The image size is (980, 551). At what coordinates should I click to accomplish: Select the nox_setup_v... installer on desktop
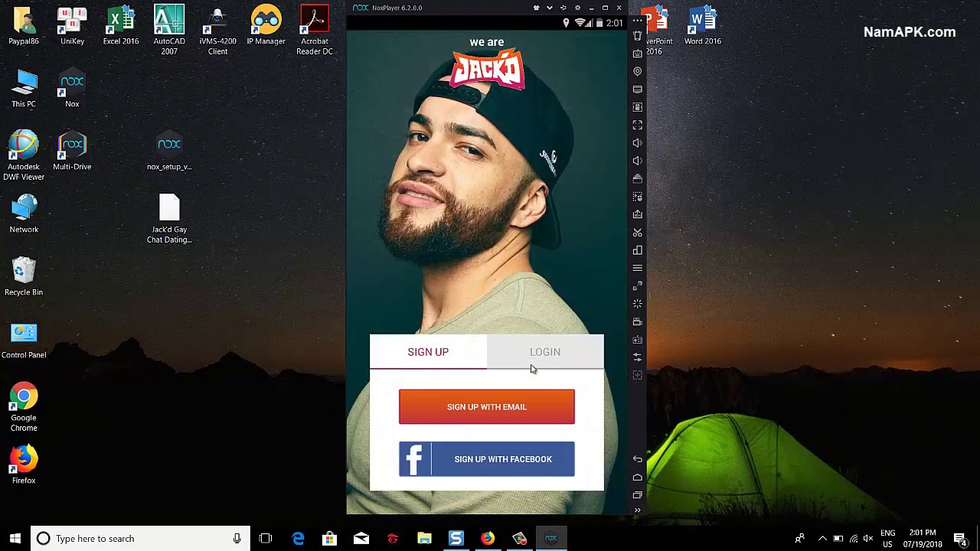point(169,152)
